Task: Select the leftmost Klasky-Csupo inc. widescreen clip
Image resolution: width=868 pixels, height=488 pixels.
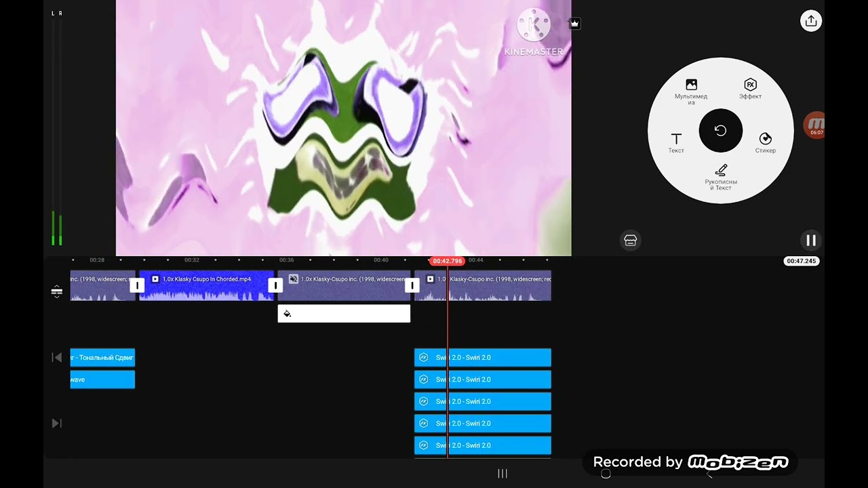Action: (102, 286)
